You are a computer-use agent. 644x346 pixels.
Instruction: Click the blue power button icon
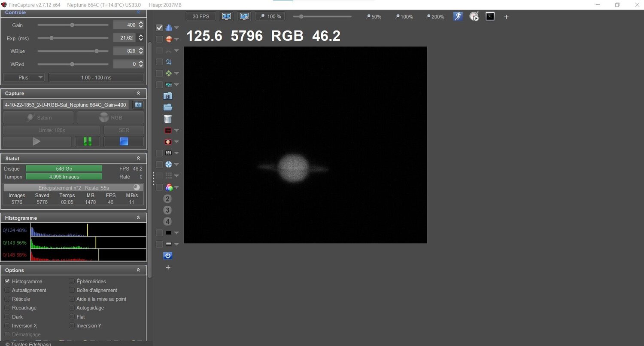pos(168,255)
